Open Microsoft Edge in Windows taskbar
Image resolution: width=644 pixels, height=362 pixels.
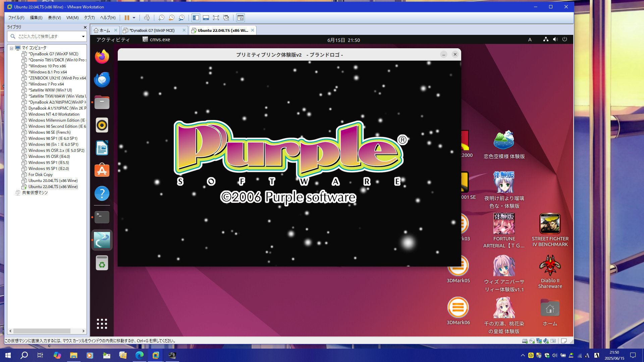(x=139, y=355)
